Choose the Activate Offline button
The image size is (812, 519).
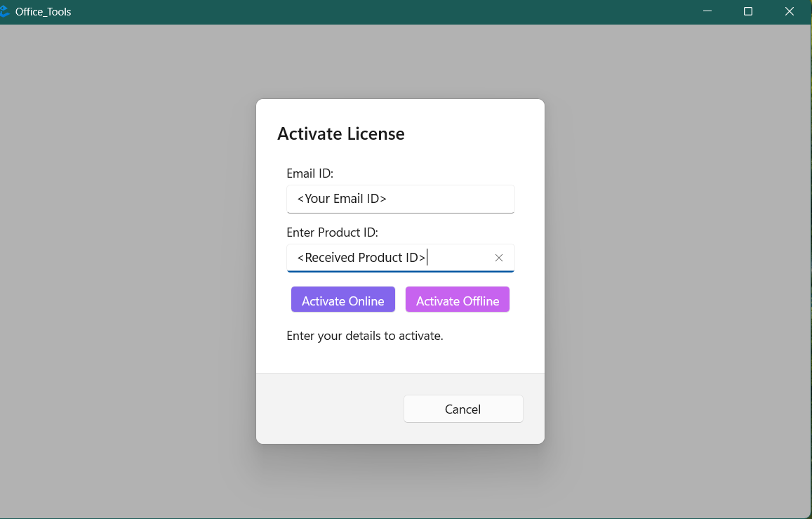click(457, 300)
